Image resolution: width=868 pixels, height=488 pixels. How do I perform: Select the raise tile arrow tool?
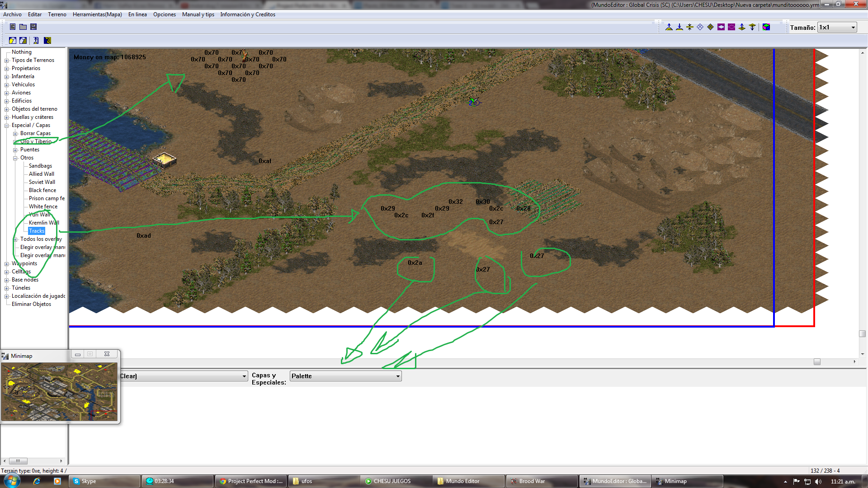click(741, 27)
